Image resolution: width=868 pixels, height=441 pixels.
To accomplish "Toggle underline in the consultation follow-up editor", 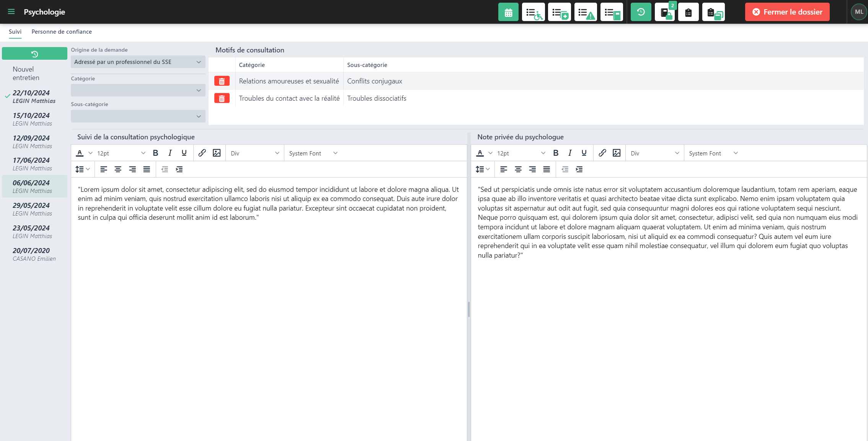I will coord(184,153).
